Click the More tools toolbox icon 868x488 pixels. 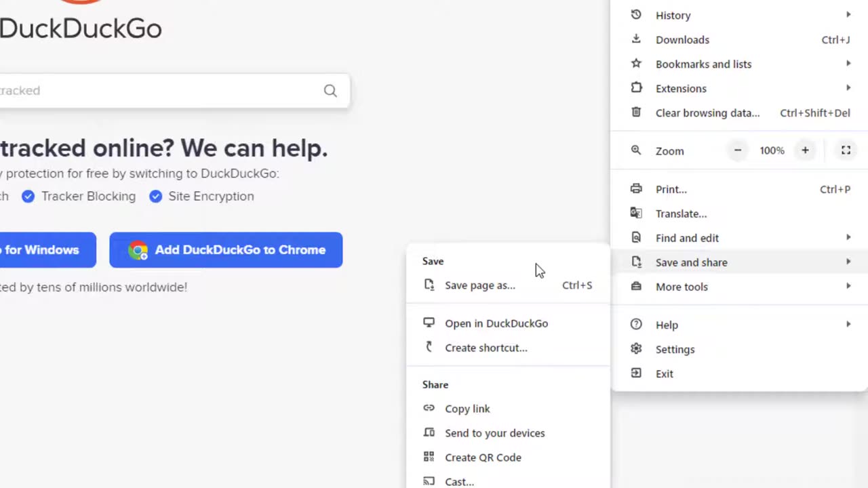pos(636,287)
